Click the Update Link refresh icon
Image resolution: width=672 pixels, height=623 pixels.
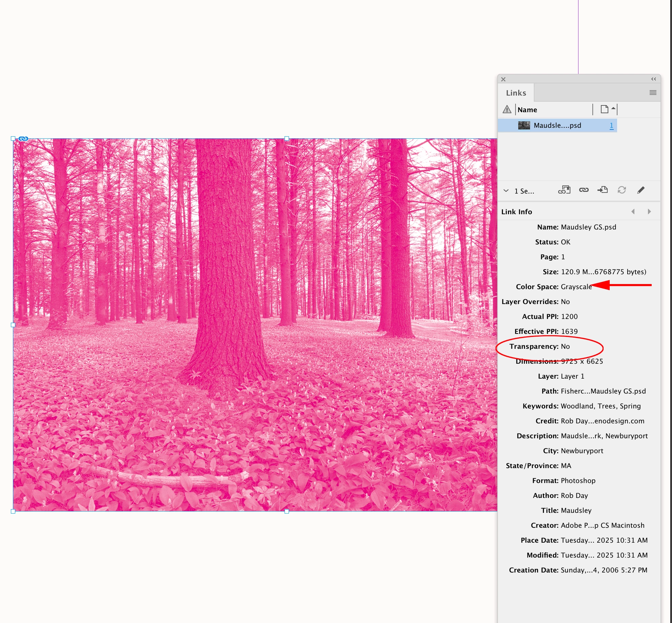click(x=622, y=190)
